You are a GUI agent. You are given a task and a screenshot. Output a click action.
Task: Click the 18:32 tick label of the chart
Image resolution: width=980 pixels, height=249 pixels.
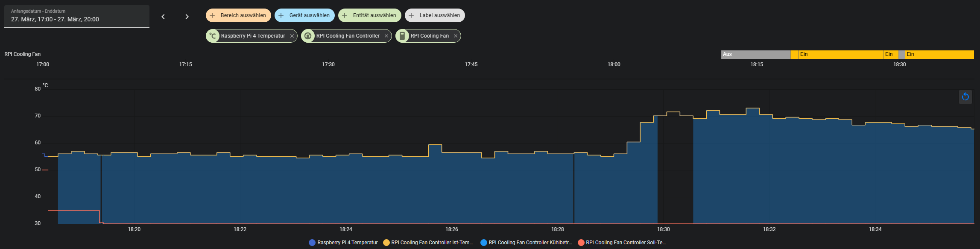click(769, 229)
